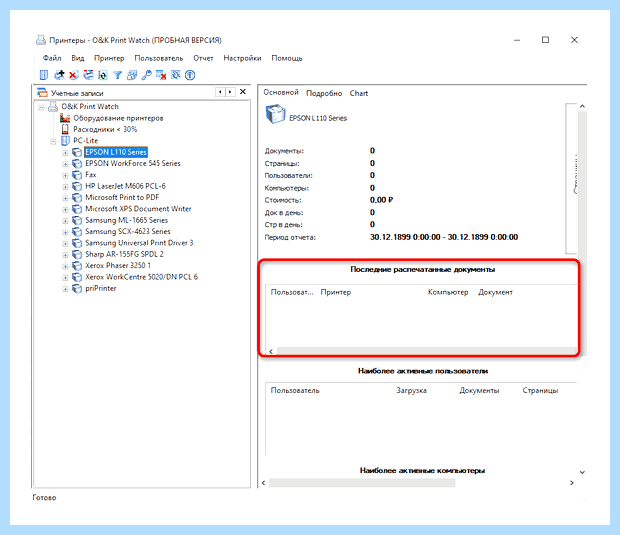
Task: Switch to the Основной tab
Action: [281, 92]
